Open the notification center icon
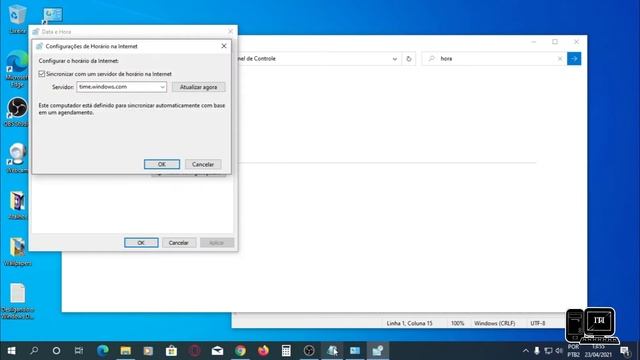 [625, 351]
